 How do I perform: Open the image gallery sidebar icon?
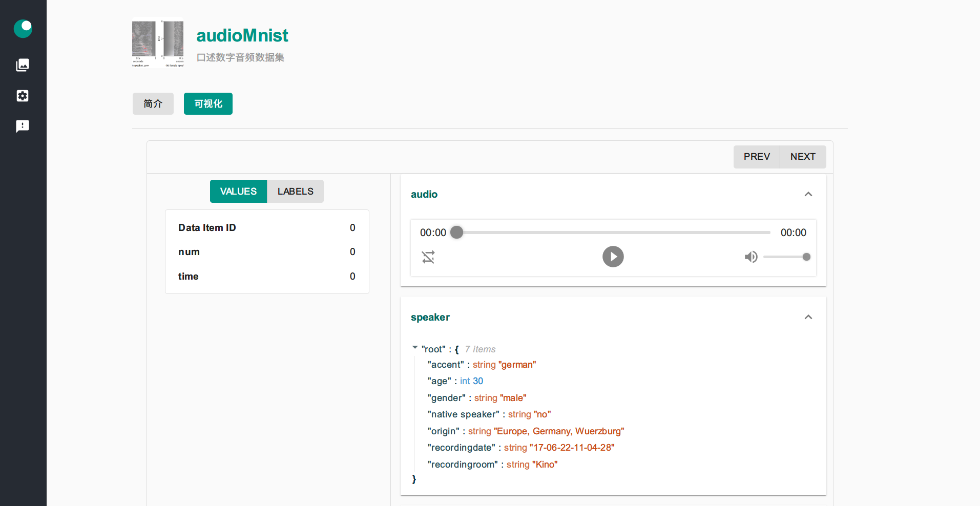[x=23, y=65]
